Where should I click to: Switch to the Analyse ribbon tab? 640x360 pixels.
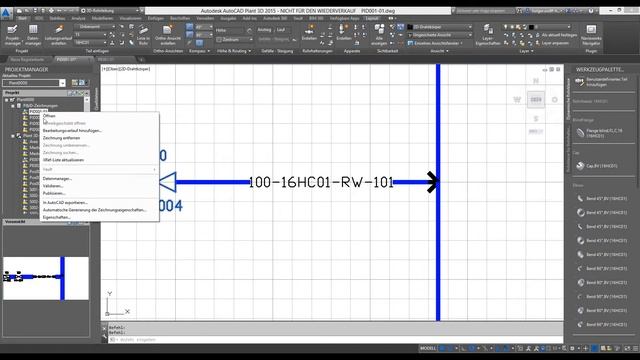point(78,18)
